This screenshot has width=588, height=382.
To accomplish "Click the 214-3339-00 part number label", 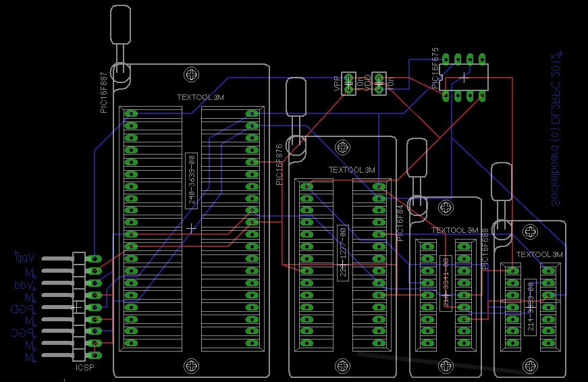I will [x=530, y=307].
